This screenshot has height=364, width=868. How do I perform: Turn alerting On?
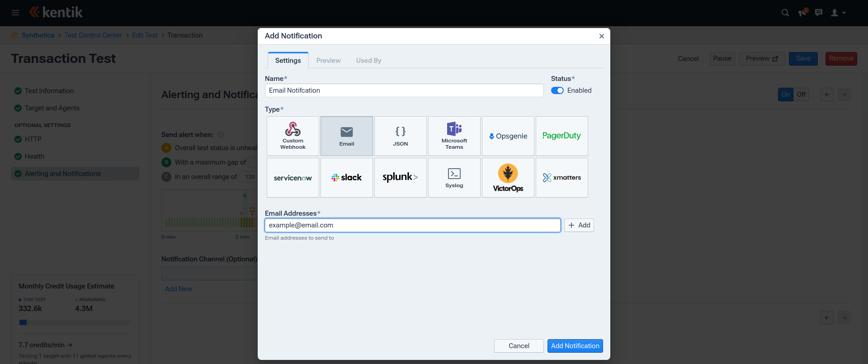point(786,95)
